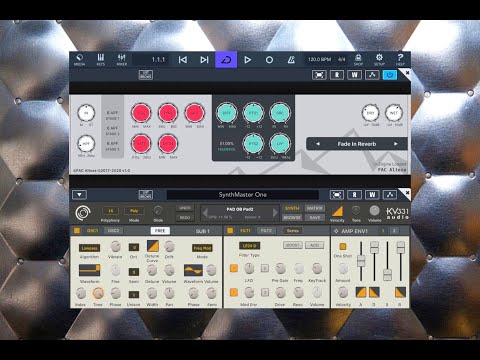Enable automation Write (W) on Alteza
This screenshot has width=480, height=360.
point(354,75)
